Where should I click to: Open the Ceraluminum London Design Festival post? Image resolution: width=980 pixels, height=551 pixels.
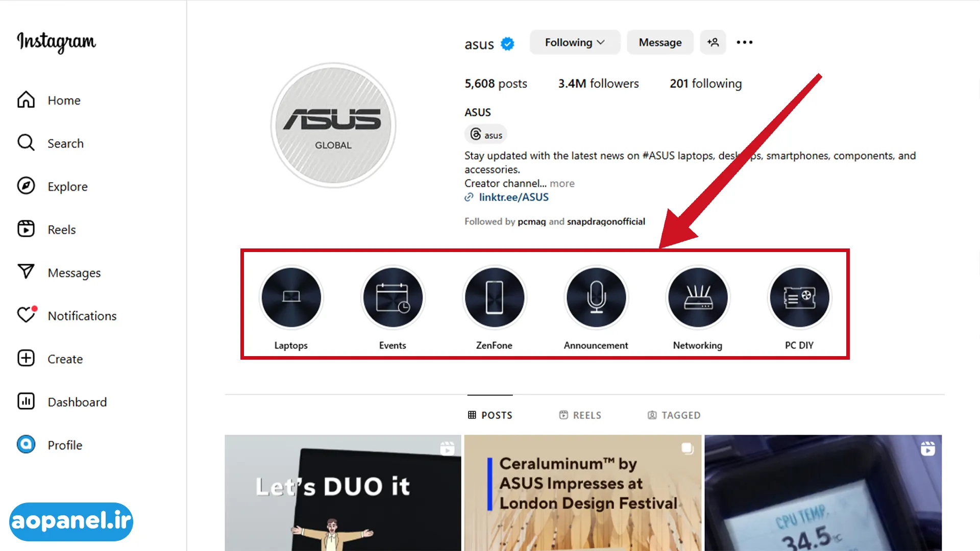coord(583,493)
